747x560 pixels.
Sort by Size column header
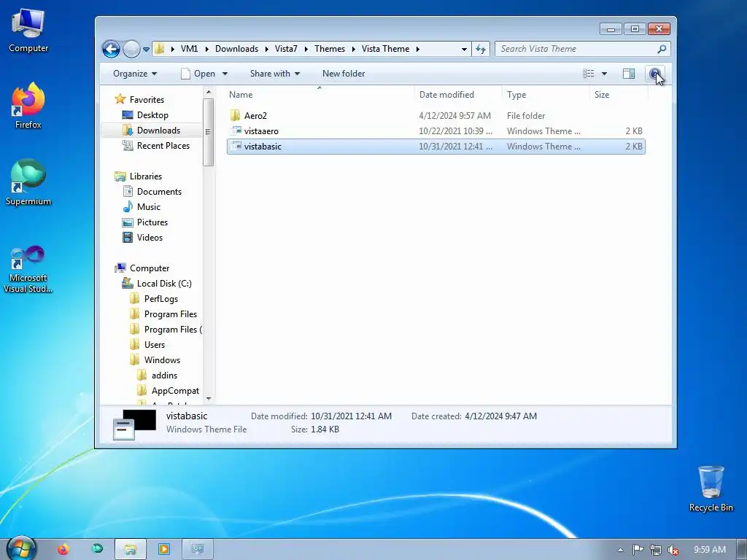coord(619,94)
